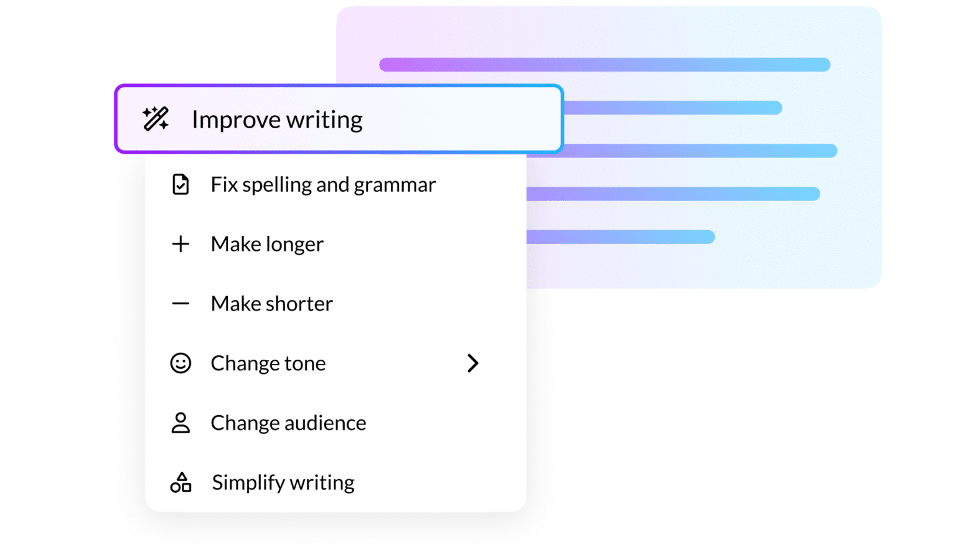Viewport: 956px width, 560px height.
Task: Click the sparkle icon in the highlighted bar
Action: coord(154,119)
